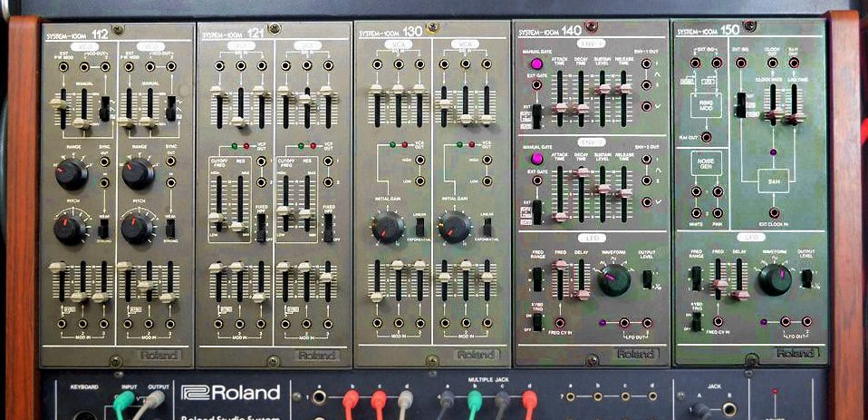
Task: Select the VCO-2 Sync Out jack
Action: pos(171,161)
